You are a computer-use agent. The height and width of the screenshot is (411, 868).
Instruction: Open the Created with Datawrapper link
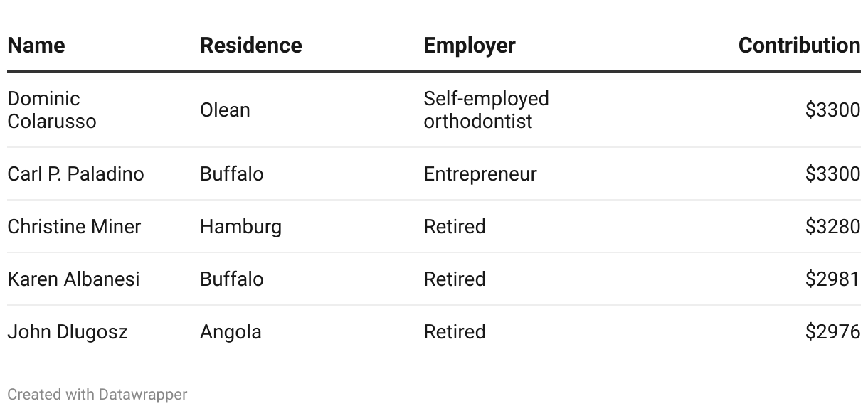(97, 395)
